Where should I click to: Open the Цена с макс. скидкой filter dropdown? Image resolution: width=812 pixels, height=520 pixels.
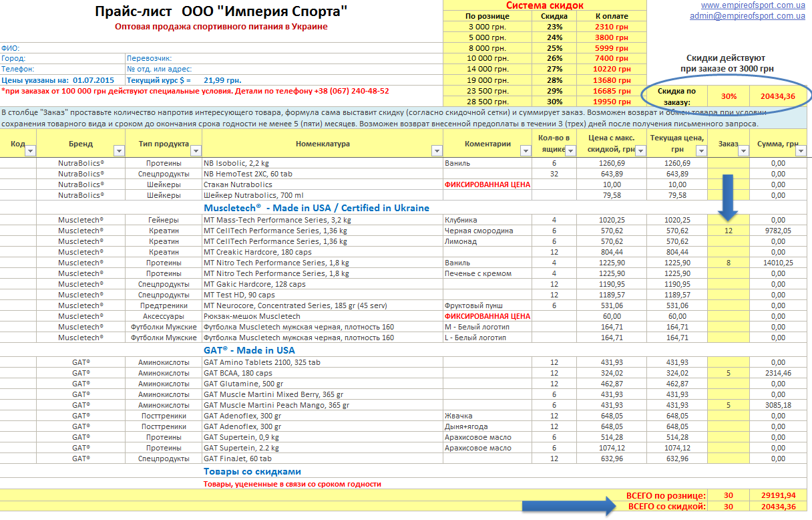point(640,151)
